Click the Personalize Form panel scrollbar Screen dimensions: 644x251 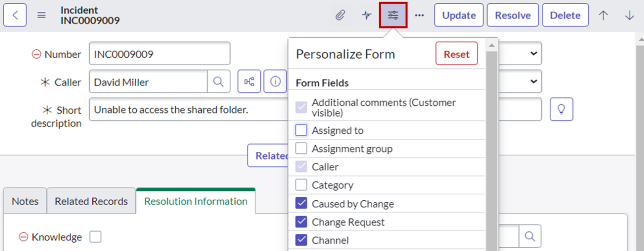coord(491,126)
